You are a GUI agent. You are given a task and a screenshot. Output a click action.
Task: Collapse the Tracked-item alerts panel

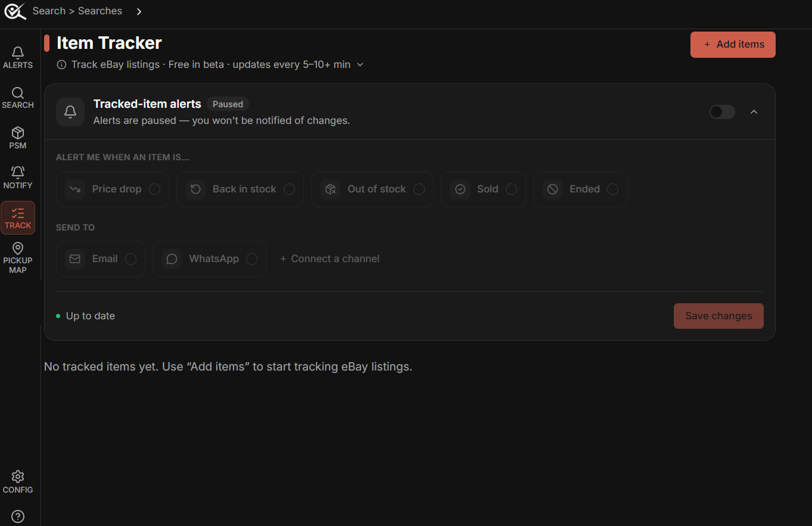(x=754, y=112)
